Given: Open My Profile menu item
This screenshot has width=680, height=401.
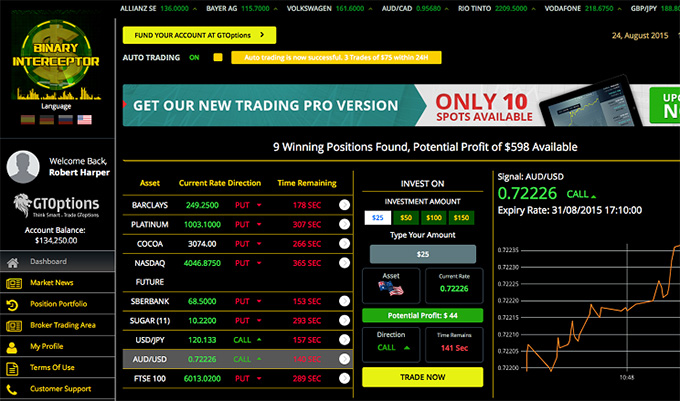Looking at the screenshot, I should pos(57,346).
